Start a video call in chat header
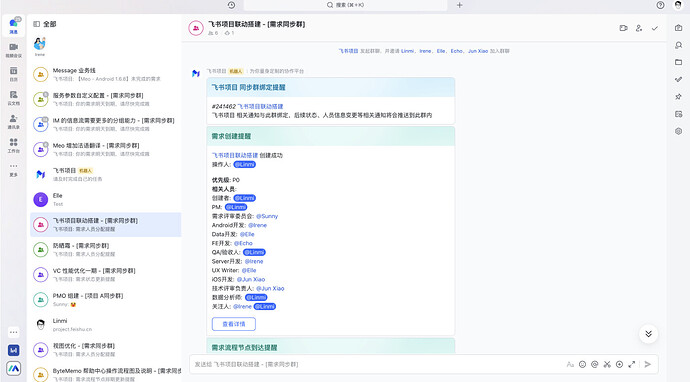 click(x=624, y=28)
